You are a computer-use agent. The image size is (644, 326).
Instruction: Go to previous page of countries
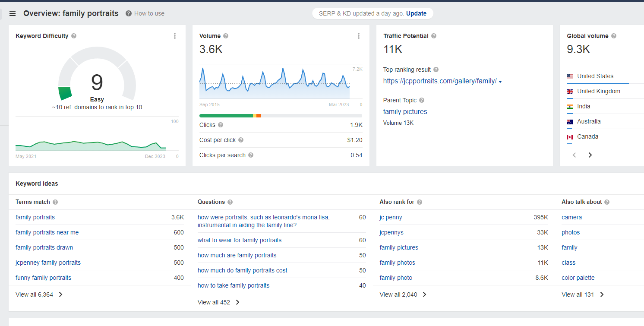click(x=574, y=155)
